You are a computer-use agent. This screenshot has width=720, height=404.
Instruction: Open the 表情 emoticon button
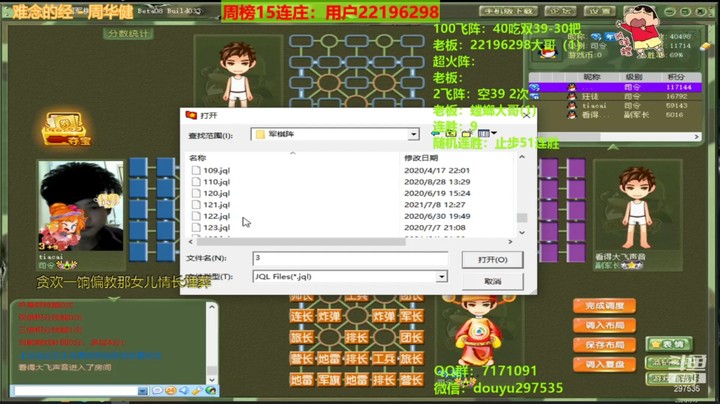[669, 344]
